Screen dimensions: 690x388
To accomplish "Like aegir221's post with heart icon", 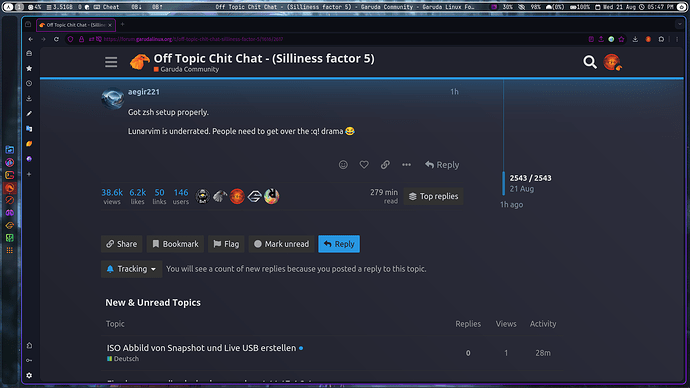I will coord(364,165).
